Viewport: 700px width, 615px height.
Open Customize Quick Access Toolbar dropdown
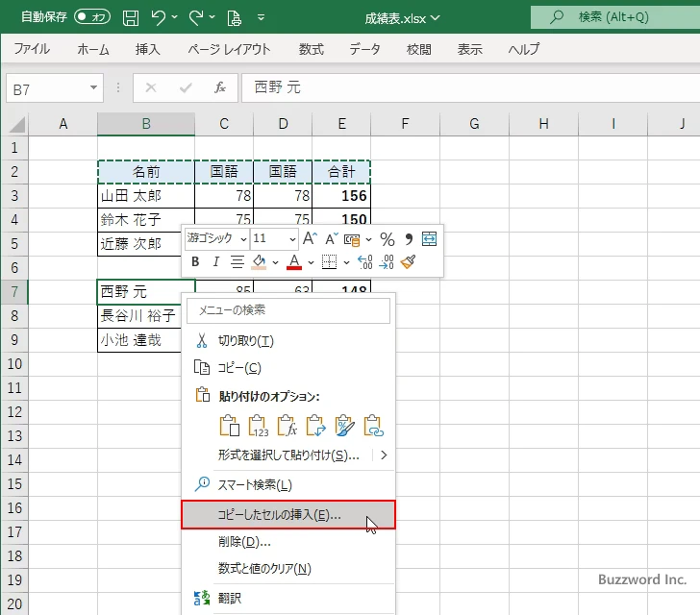[x=262, y=17]
